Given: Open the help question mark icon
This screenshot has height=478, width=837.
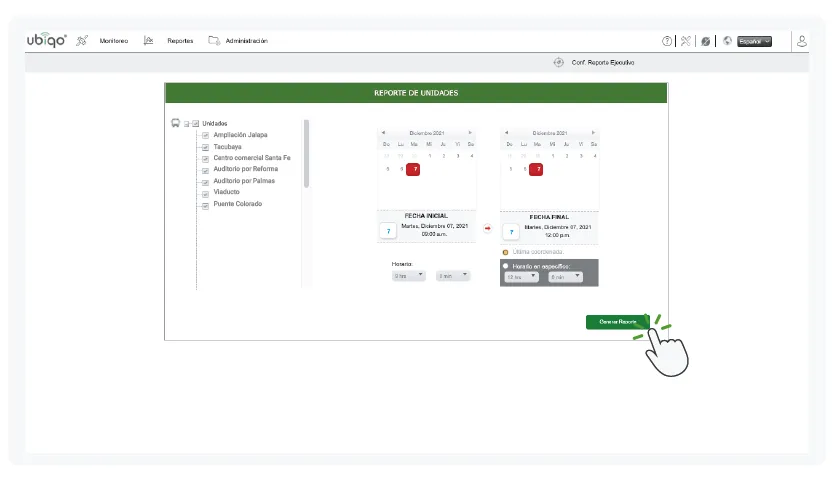Looking at the screenshot, I should 667,41.
